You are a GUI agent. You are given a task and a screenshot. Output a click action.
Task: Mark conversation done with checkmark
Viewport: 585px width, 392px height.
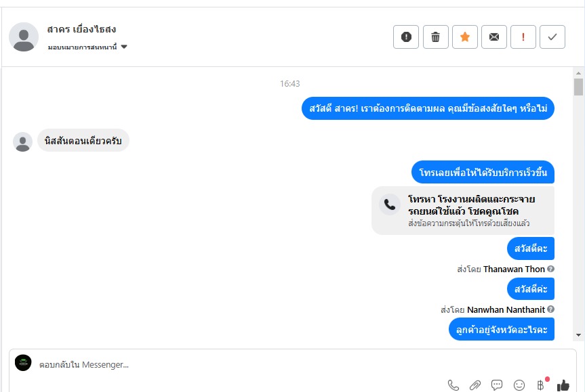tap(552, 37)
